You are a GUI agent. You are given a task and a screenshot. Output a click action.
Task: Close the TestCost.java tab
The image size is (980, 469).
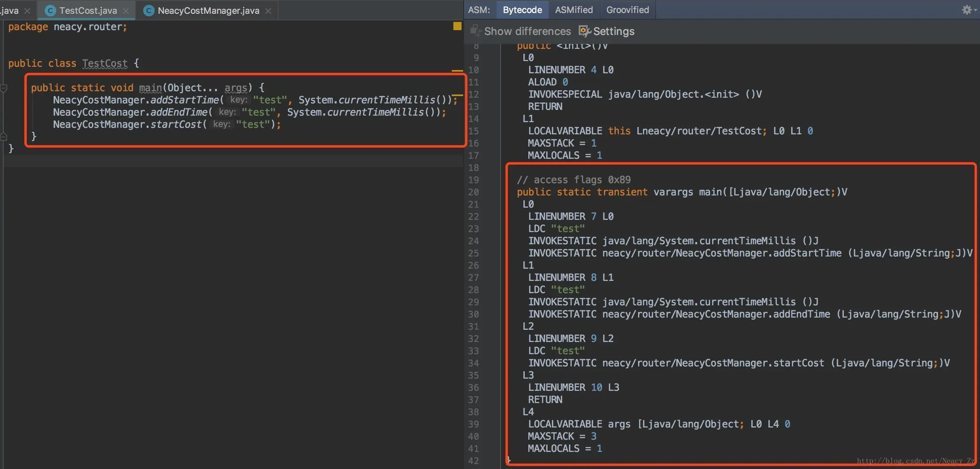pyautogui.click(x=126, y=11)
